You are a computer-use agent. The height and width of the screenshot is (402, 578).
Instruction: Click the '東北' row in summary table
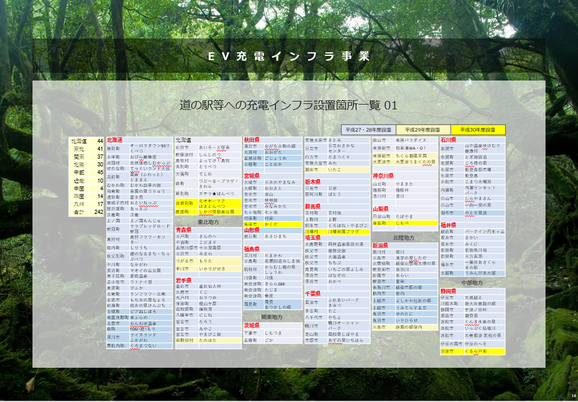(x=86, y=149)
